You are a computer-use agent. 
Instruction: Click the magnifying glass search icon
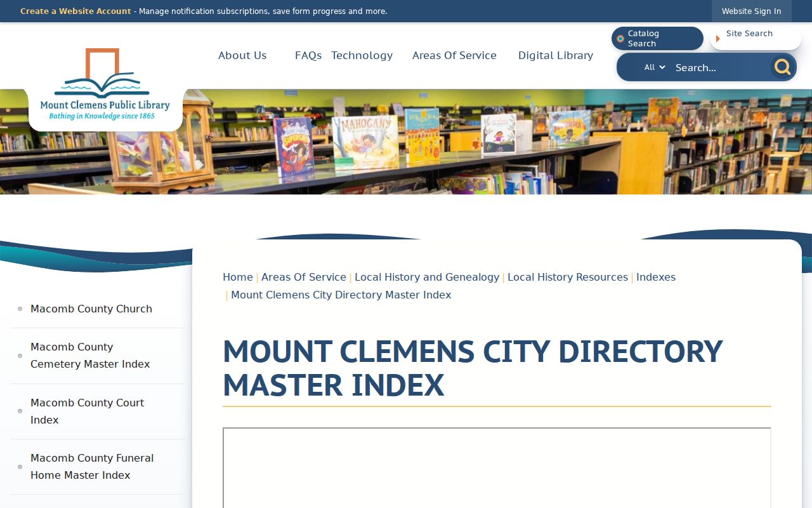point(783,67)
